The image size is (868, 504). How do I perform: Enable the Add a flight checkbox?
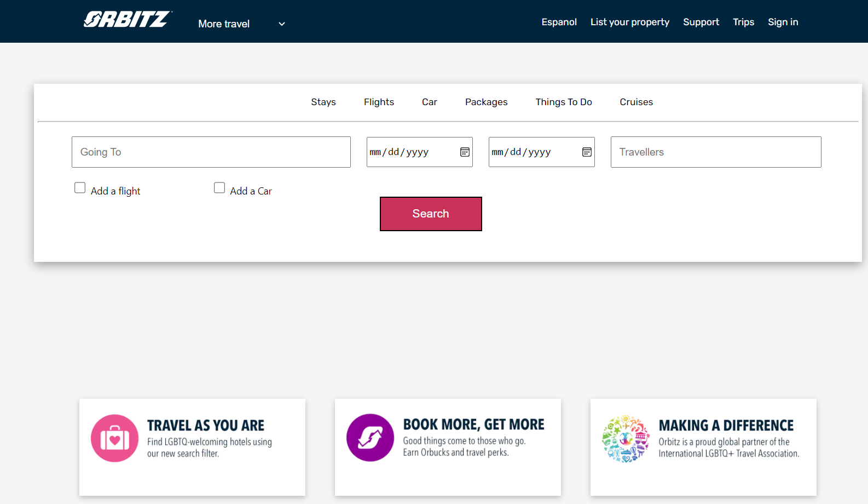point(80,188)
